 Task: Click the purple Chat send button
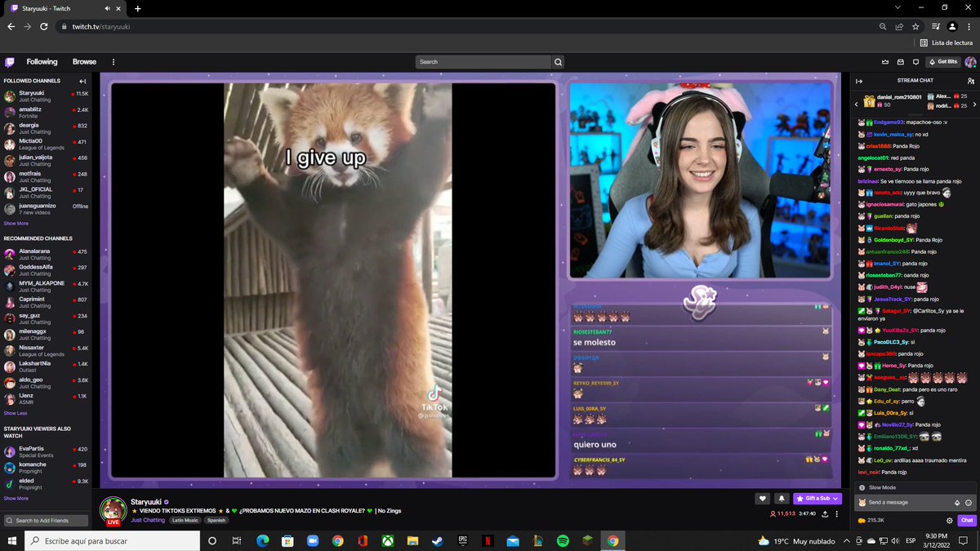(x=967, y=520)
